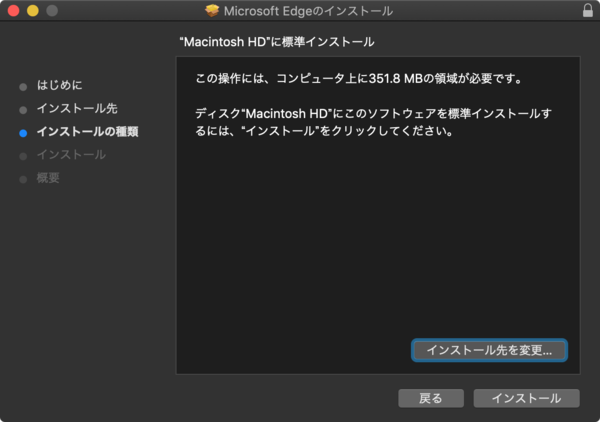This screenshot has width=600, height=422.
Task: Click the paragraph starting ディスク"Macintosh HD"
Action: 373,122
